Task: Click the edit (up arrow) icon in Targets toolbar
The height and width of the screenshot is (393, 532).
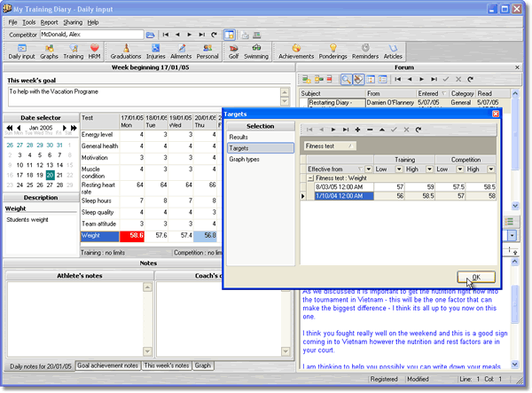Action: (x=382, y=130)
